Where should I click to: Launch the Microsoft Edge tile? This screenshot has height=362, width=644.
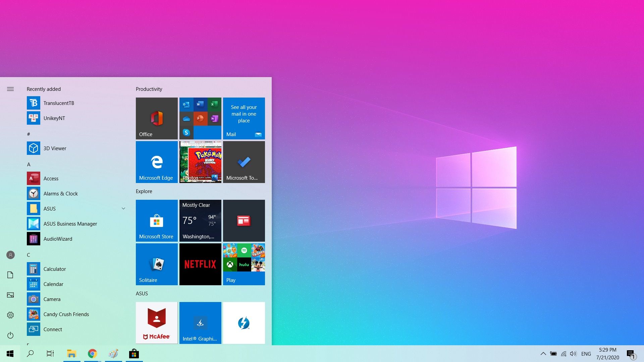pos(157,162)
